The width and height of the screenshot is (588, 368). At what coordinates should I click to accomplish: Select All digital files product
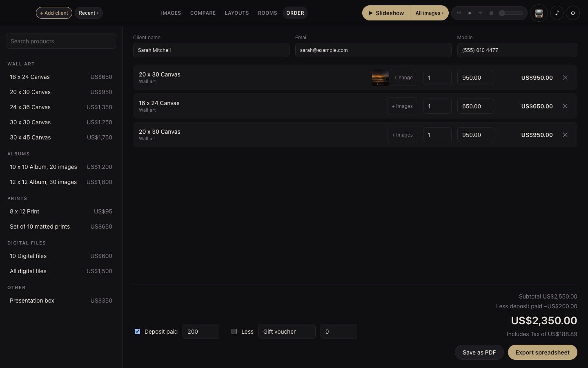click(x=61, y=271)
